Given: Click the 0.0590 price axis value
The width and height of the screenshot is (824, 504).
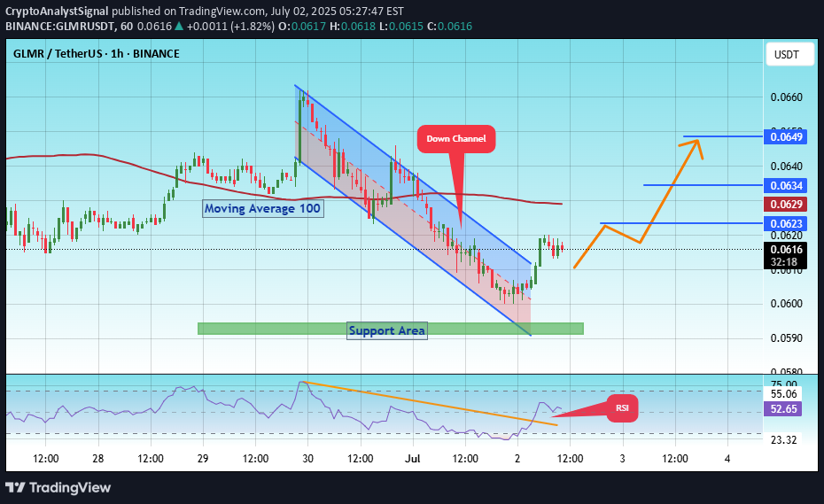Looking at the screenshot, I should tap(786, 338).
